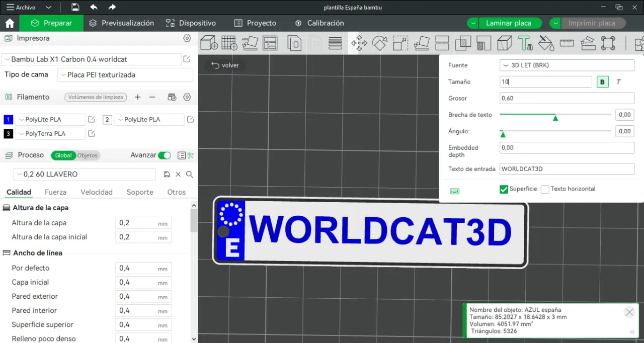Open the Tipo de cama dropdown
The image size is (644, 343).
tap(126, 75)
